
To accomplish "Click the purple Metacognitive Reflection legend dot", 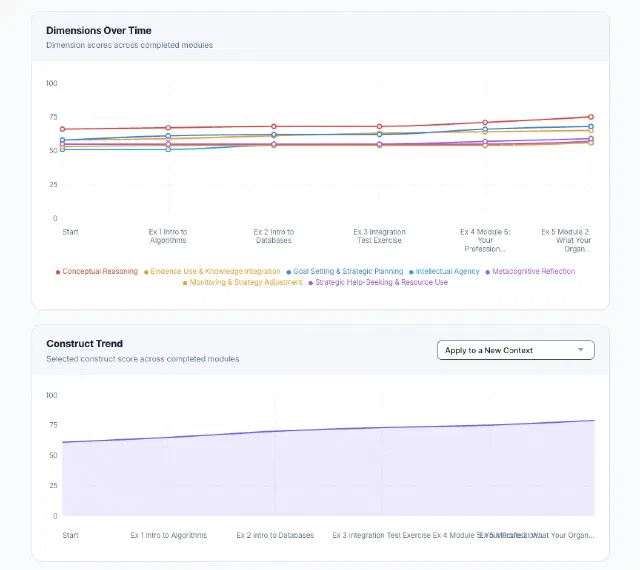I will [x=487, y=272].
